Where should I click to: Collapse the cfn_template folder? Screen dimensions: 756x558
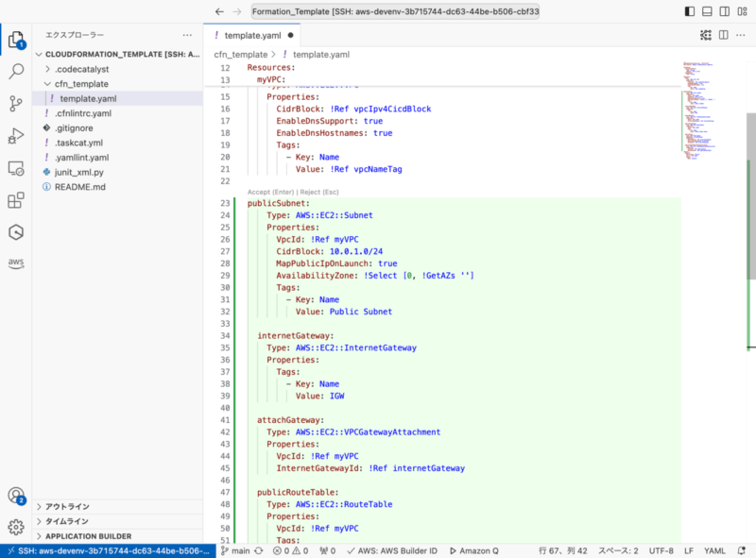[x=117, y=84]
